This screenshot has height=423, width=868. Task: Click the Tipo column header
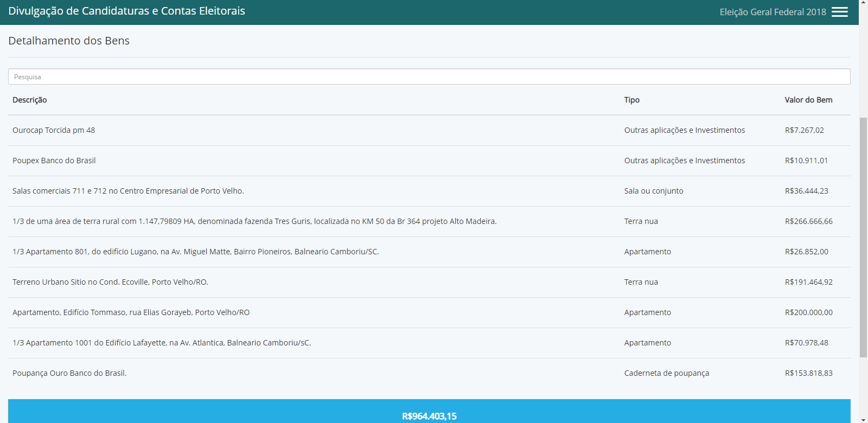tap(631, 100)
